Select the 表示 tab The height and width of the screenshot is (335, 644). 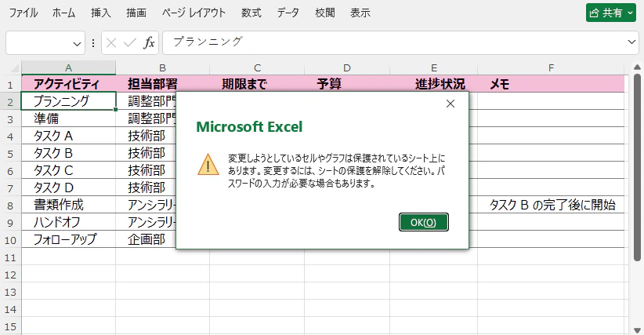pos(360,13)
